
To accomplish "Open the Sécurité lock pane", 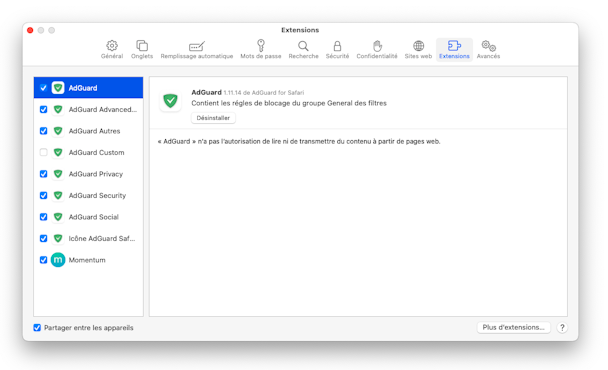I will 337,50.
